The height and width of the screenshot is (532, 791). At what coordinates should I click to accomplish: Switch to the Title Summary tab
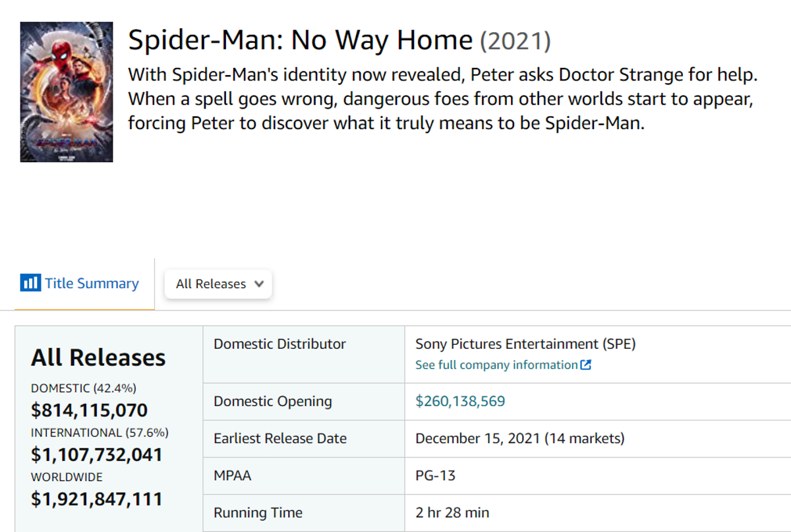click(92, 282)
